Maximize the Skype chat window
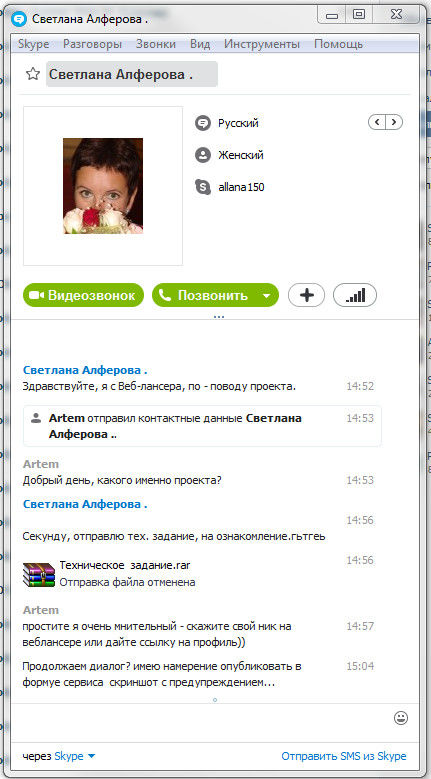 pyautogui.click(x=359, y=15)
